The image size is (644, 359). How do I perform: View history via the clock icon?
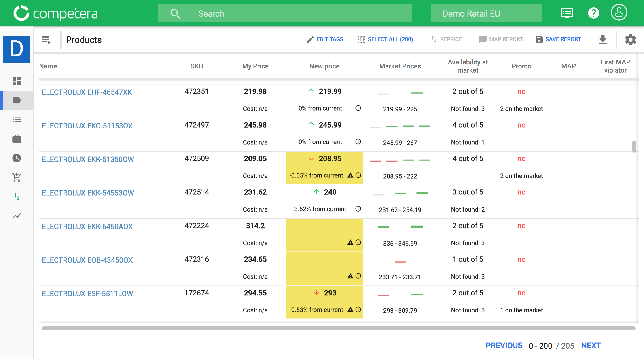(17, 158)
